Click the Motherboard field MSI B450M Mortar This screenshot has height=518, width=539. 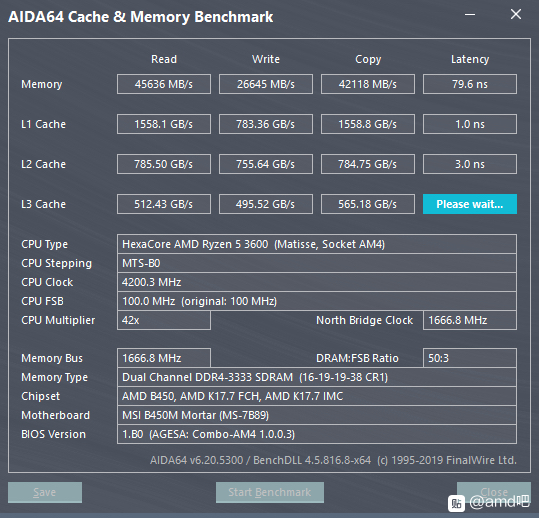pyautogui.click(x=317, y=415)
